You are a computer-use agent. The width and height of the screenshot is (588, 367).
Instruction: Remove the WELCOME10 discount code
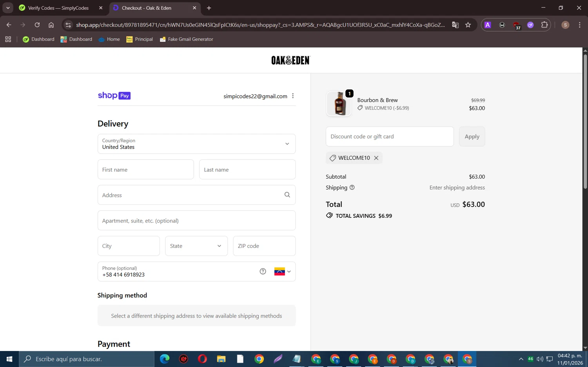[376, 158]
